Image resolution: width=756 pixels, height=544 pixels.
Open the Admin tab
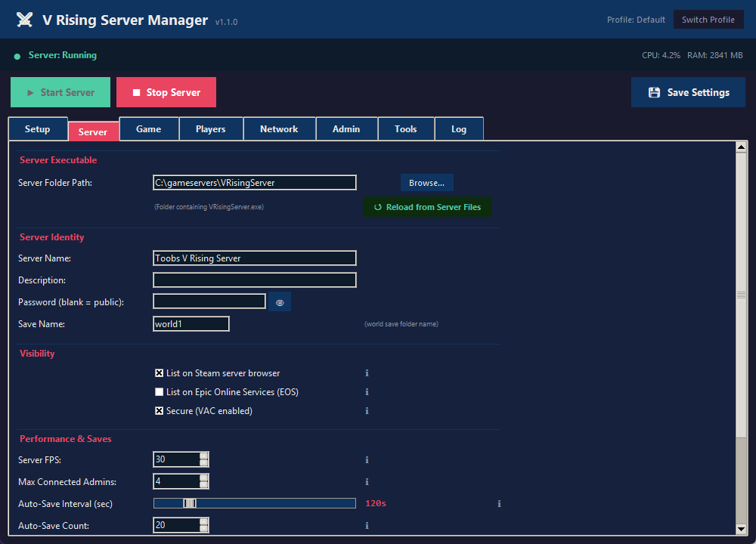click(346, 128)
